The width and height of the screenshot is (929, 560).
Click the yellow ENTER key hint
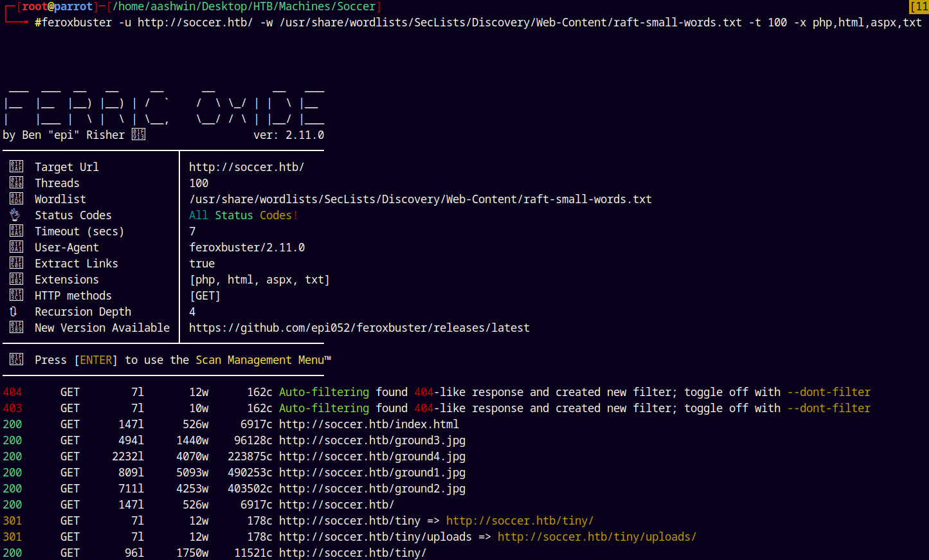pos(96,360)
